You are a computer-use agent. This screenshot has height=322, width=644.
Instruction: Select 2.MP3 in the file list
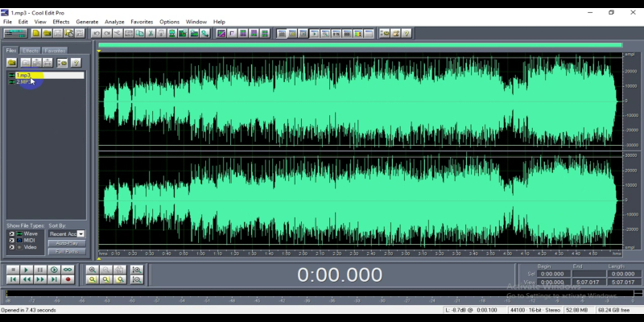click(x=23, y=82)
